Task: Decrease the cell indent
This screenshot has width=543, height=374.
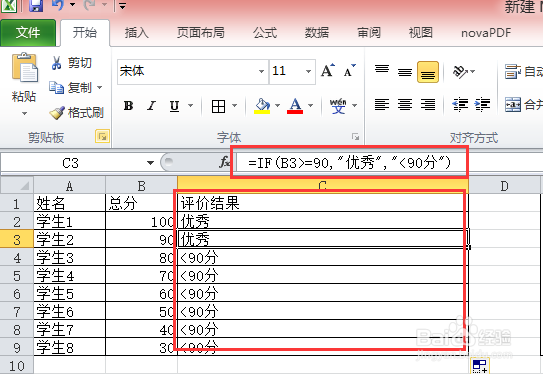Action: tap(460, 104)
